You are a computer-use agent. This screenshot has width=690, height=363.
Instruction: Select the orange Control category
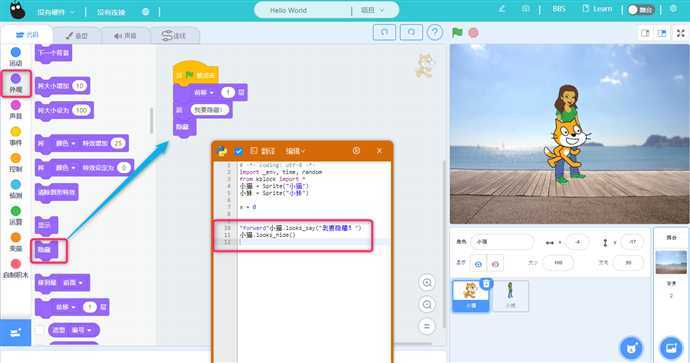15,163
